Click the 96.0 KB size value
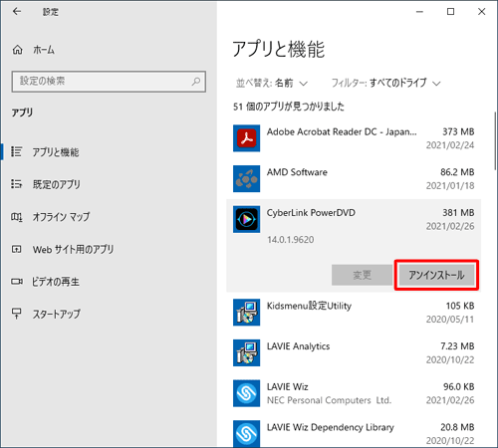This screenshot has height=448, width=498. pyautogui.click(x=459, y=386)
